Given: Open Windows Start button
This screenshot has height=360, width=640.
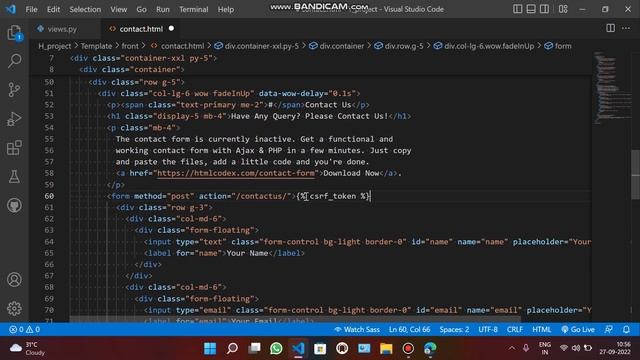Looking at the screenshot, I should point(210,348).
